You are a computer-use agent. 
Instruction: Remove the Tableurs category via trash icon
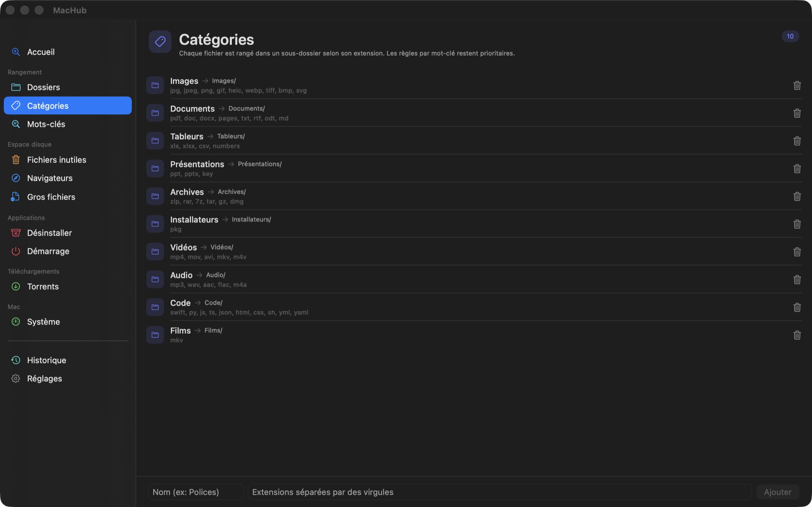797,141
